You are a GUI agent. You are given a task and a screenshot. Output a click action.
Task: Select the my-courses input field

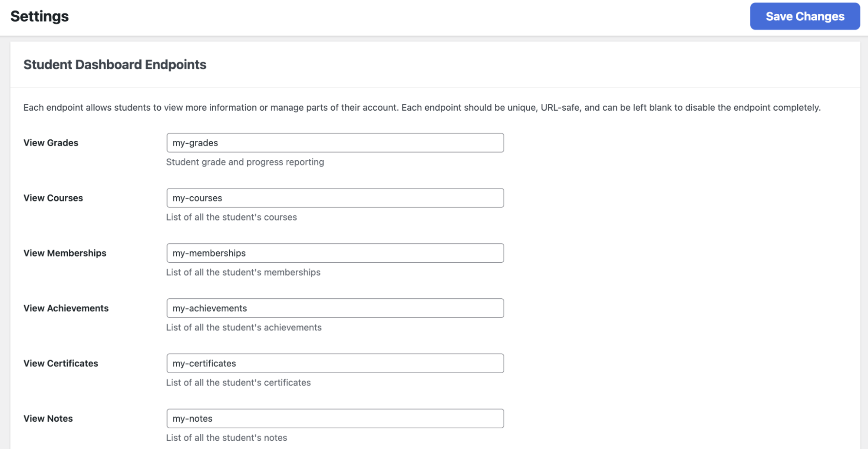pos(334,198)
